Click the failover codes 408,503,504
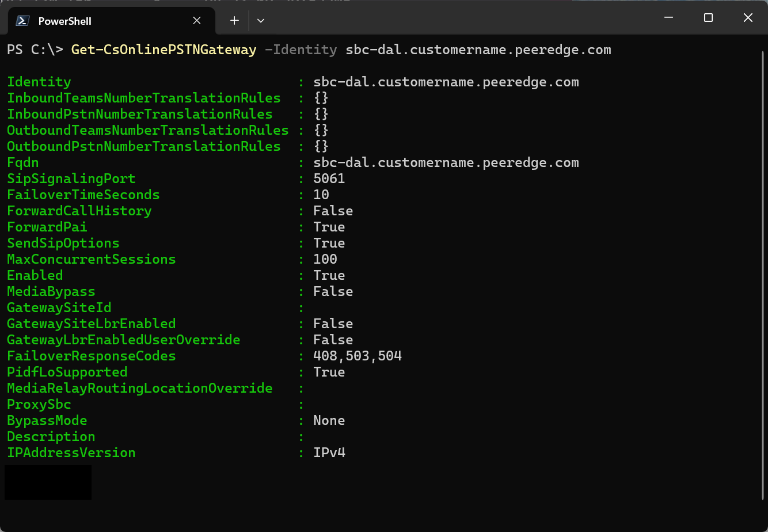Viewport: 768px width, 532px height. coord(358,356)
